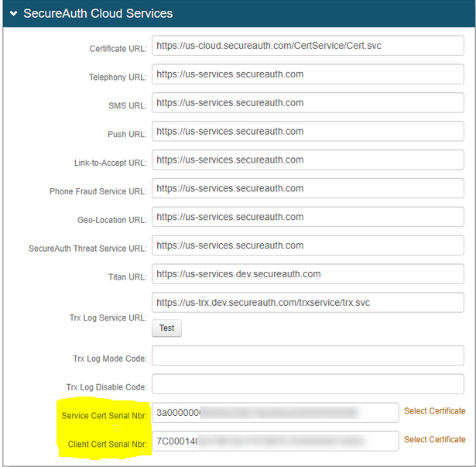The image size is (476, 467).
Task: Select Certificate for Client Cert Serial Nbr
Action: [x=434, y=440]
